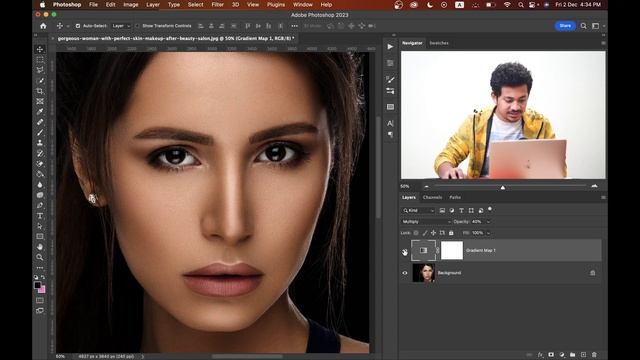This screenshot has width=640, height=360.
Task: Select the Hand tool
Action: tap(40, 247)
